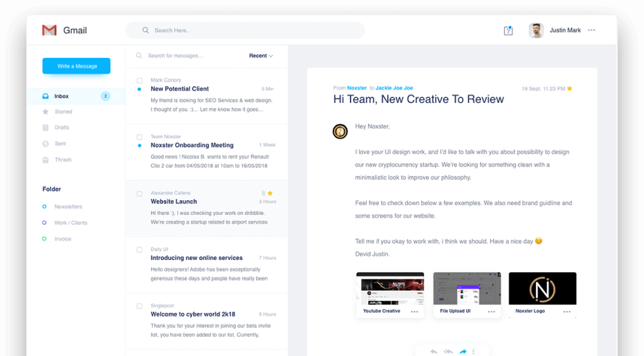Open options dots on Youtube Creative attachment

415,312
